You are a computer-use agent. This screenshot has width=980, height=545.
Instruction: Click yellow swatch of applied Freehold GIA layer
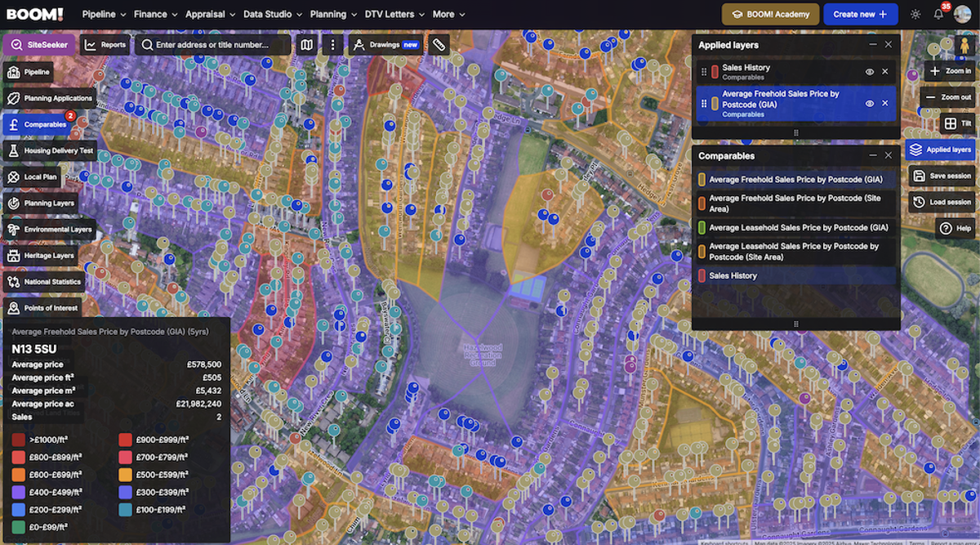pyautogui.click(x=715, y=104)
